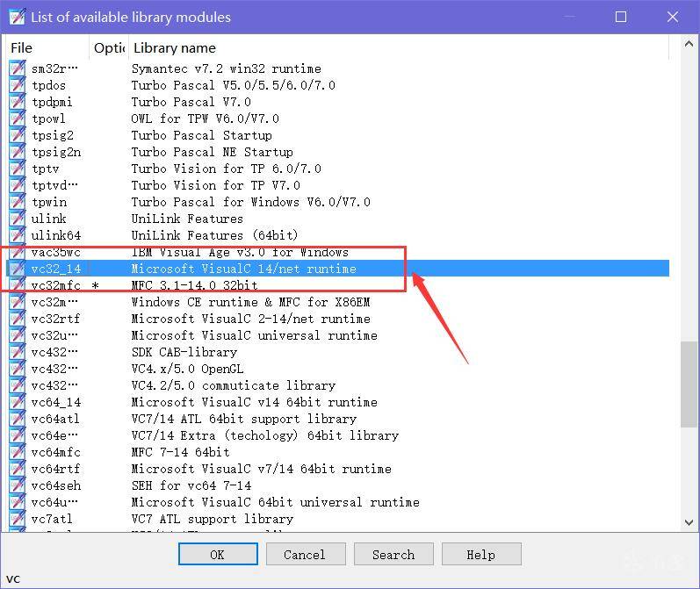The height and width of the screenshot is (589, 700).
Task: Select Microsoft VisualC 64bit universal runtime
Action: coord(276,502)
